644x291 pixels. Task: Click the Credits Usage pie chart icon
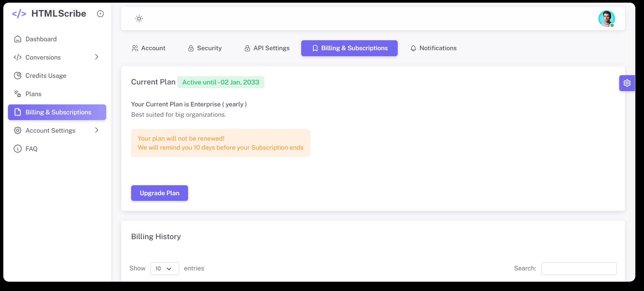pyautogui.click(x=18, y=76)
